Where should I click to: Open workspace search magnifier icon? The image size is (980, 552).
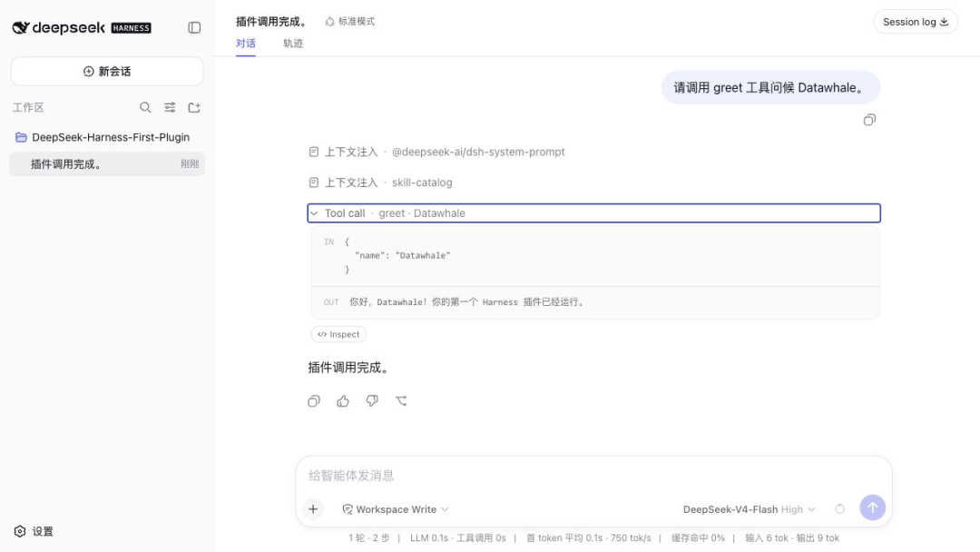coord(145,107)
